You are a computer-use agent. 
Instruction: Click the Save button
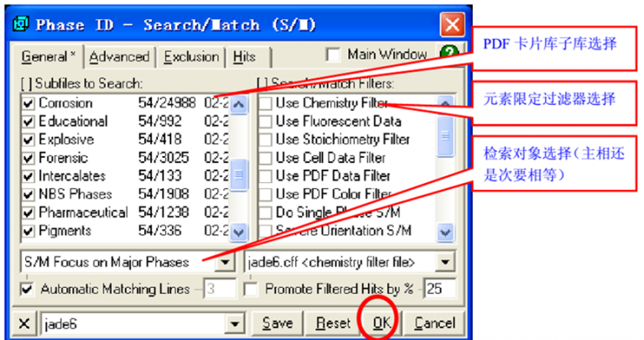(278, 323)
